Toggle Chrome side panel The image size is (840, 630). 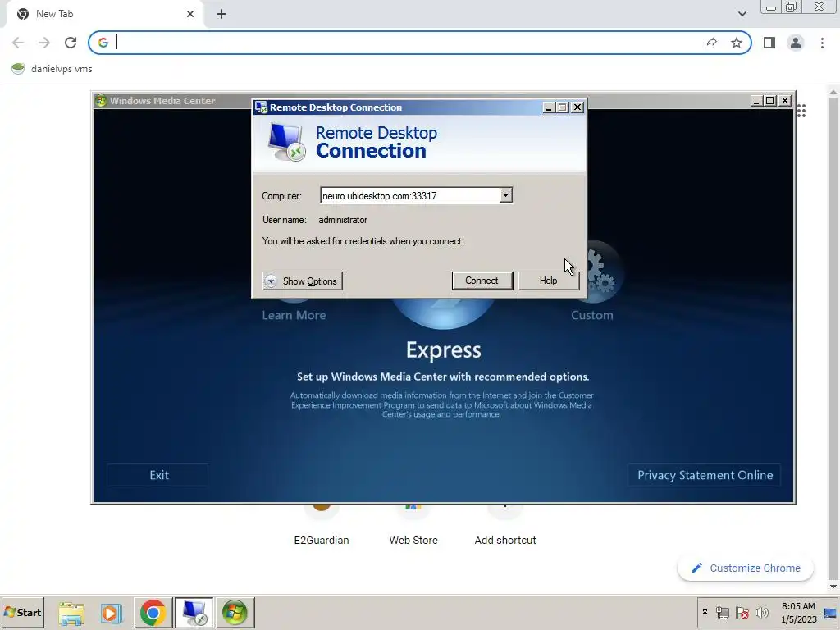click(769, 43)
